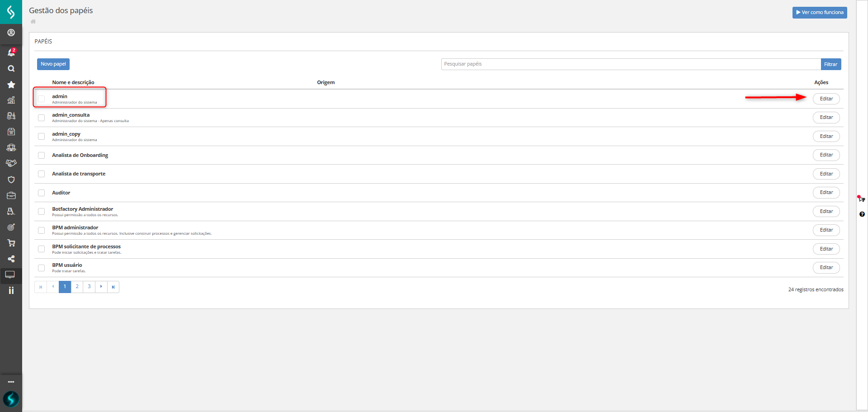This screenshot has height=412, width=868.
Task: Click the search magnifier sidebar icon
Action: coord(11,69)
